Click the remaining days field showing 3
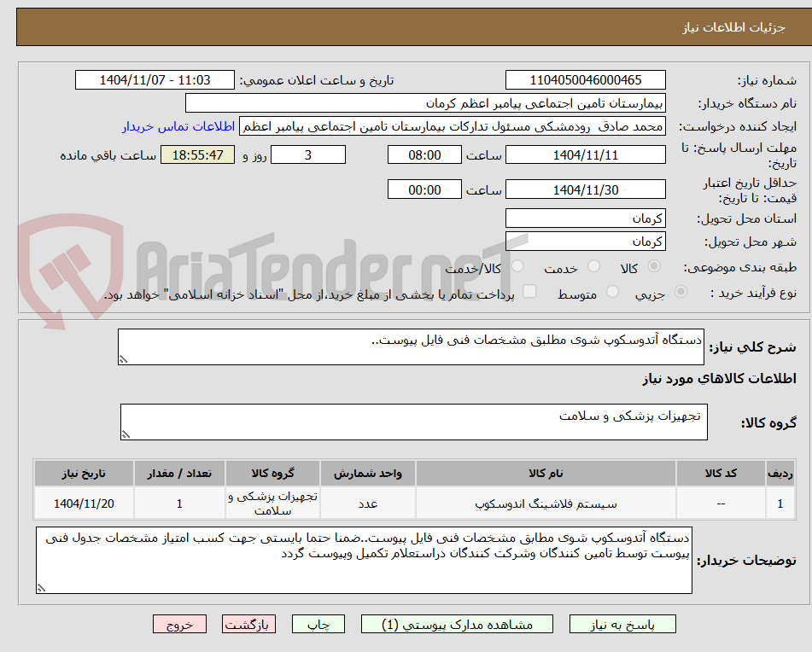This screenshot has height=652, width=812. tap(308, 154)
